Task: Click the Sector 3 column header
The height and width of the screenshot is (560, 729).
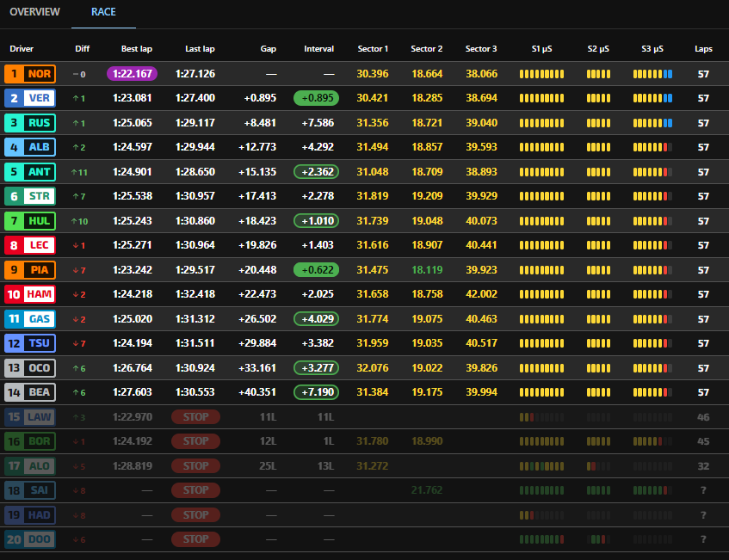Action: [481, 49]
